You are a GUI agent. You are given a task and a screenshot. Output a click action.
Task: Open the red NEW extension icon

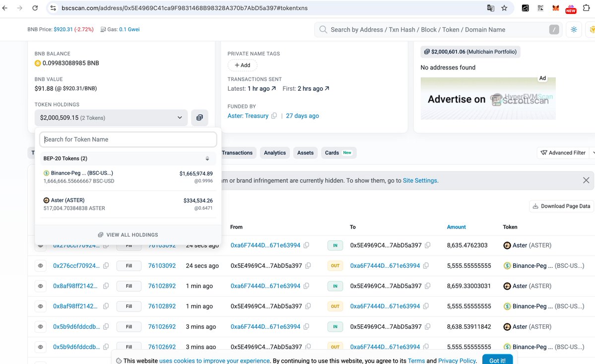pyautogui.click(x=571, y=8)
